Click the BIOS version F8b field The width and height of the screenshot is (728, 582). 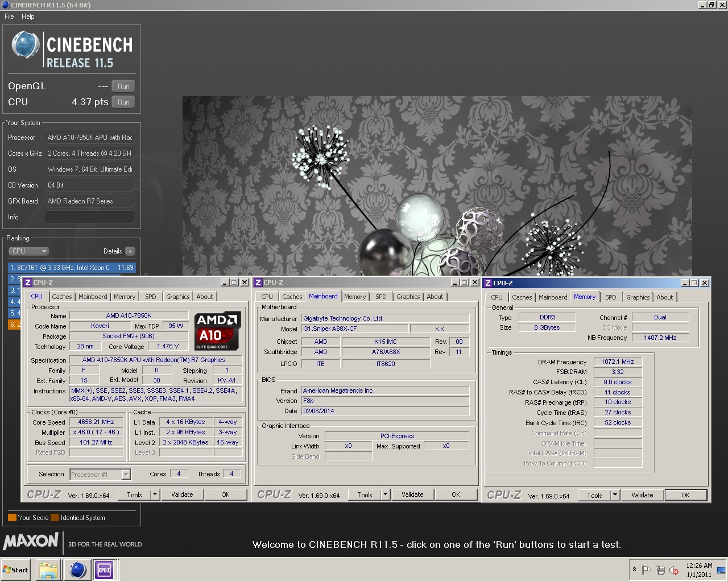[x=385, y=401]
